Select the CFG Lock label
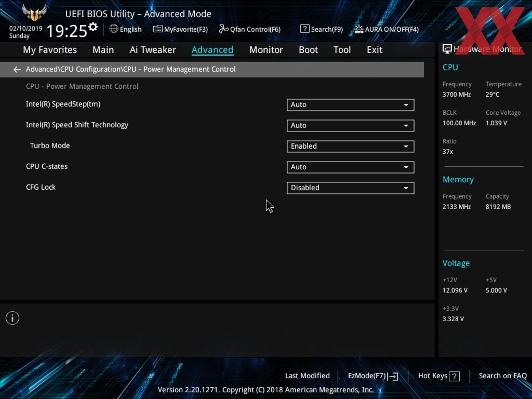This screenshot has width=532, height=399. tap(41, 187)
